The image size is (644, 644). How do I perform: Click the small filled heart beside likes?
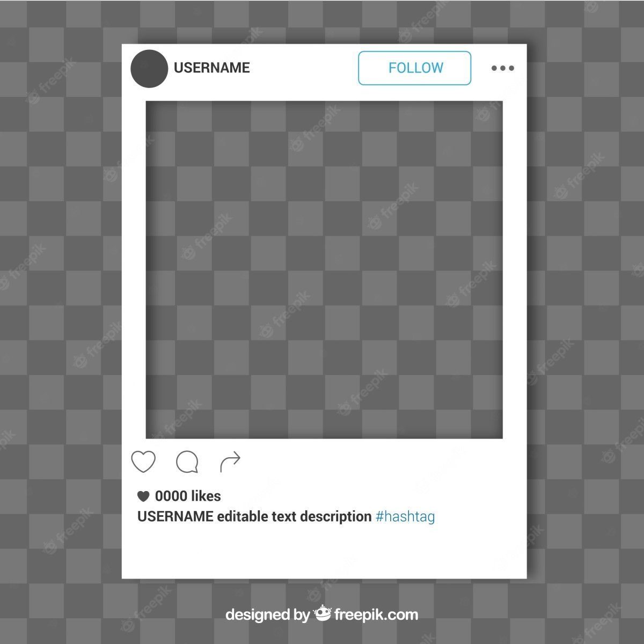point(143,496)
